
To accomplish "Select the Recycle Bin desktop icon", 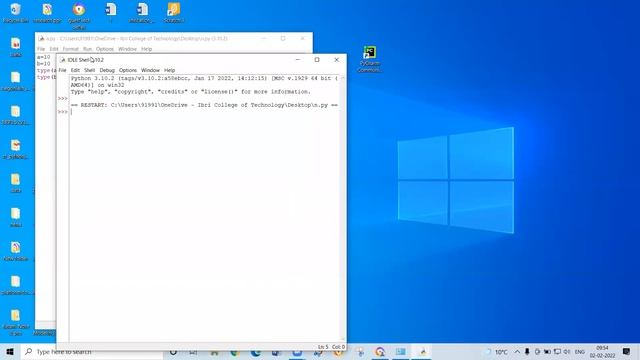I will [16, 13].
